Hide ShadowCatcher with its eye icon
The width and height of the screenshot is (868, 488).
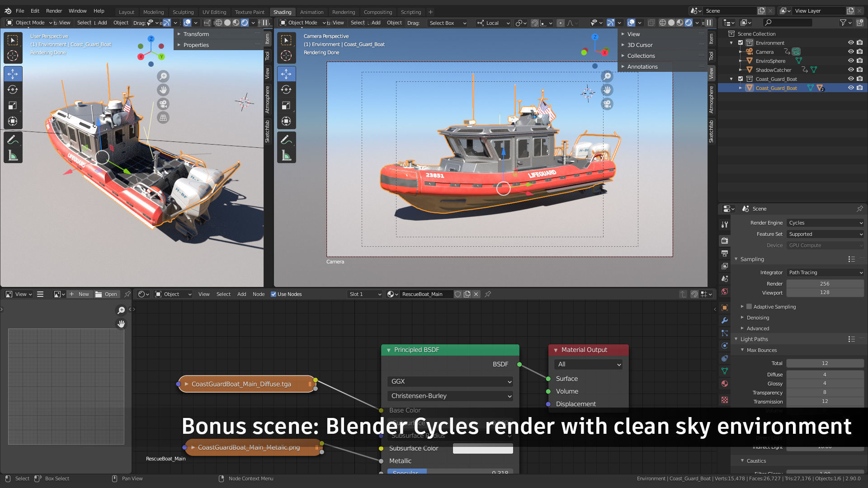851,70
